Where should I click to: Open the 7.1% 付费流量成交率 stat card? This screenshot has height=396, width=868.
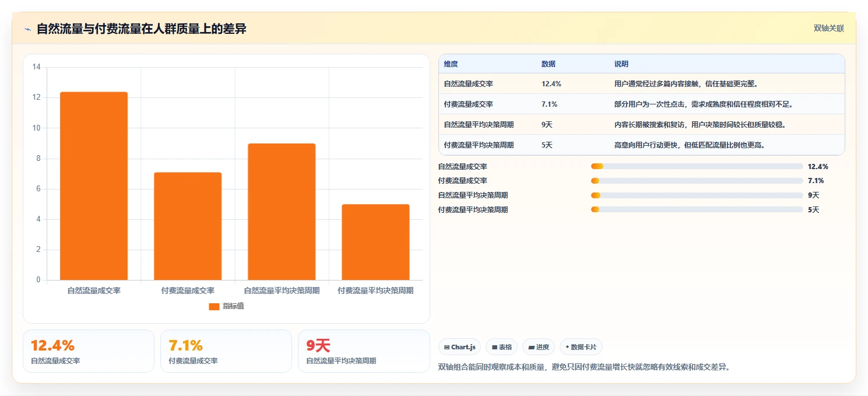226,351
